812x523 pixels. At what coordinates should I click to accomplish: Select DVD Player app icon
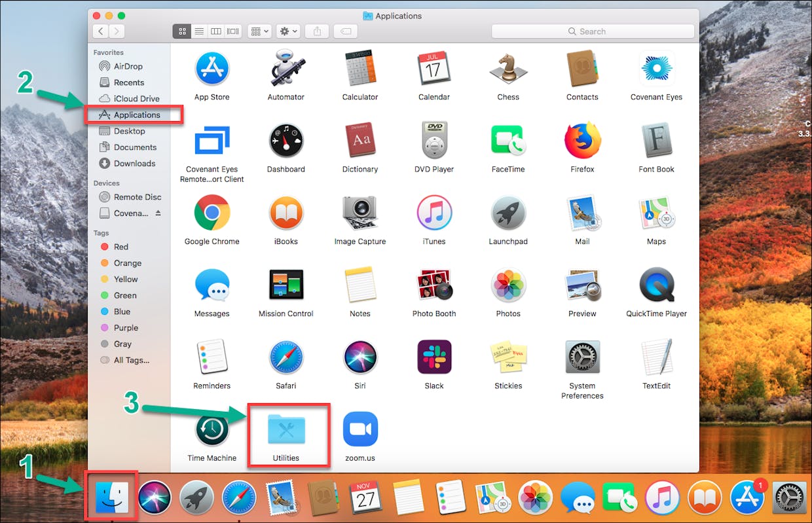(434, 140)
